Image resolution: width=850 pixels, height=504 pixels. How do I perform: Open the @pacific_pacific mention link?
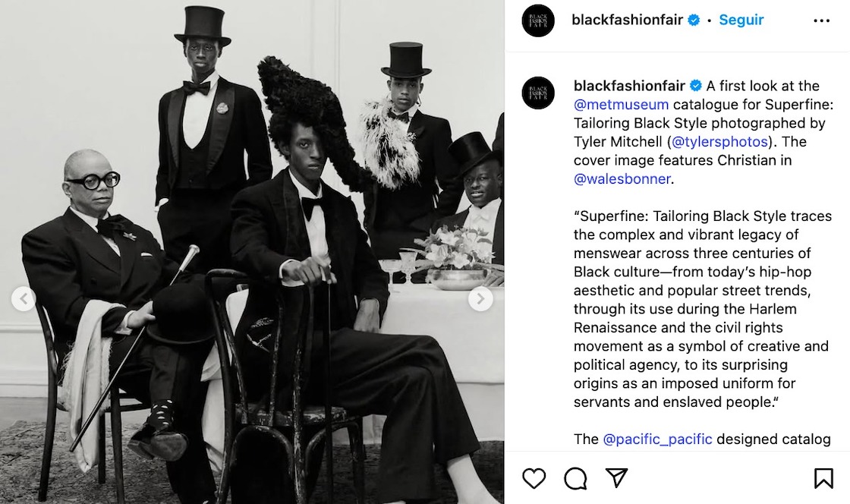click(x=657, y=439)
